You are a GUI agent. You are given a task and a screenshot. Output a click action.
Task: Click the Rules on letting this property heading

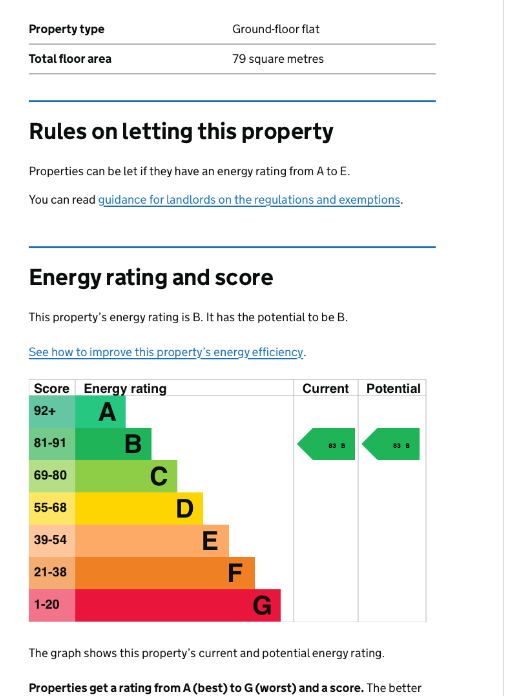pos(181,132)
